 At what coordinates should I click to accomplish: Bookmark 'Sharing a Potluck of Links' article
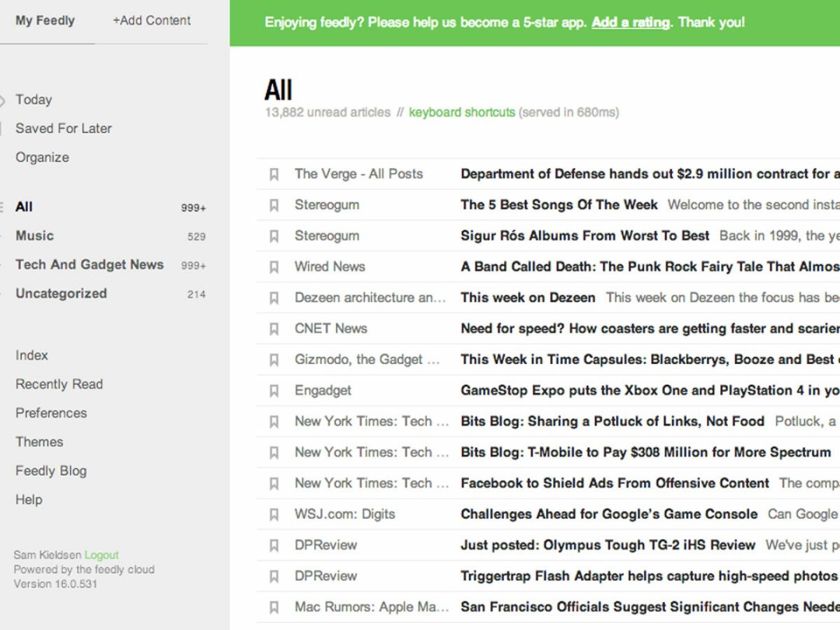274,422
